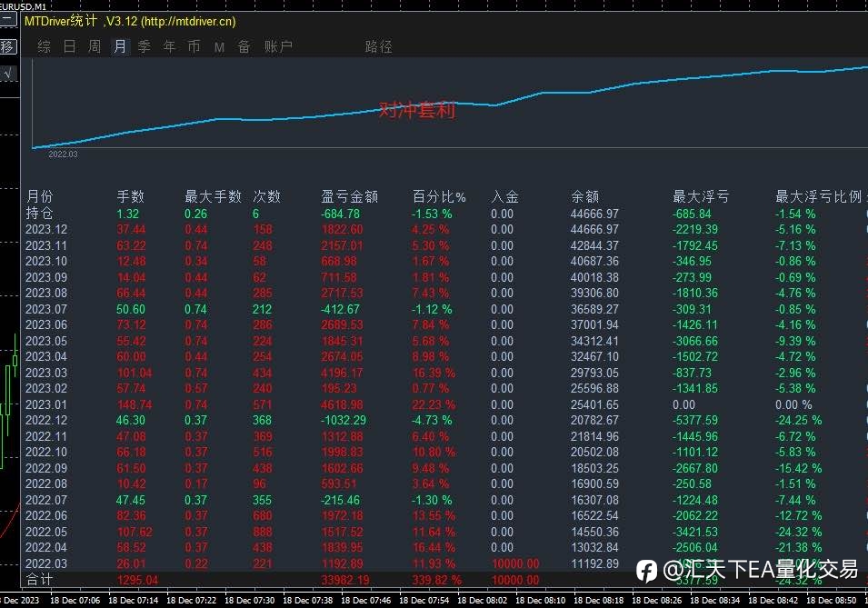
Task: Open the M tab
Action: (x=219, y=47)
